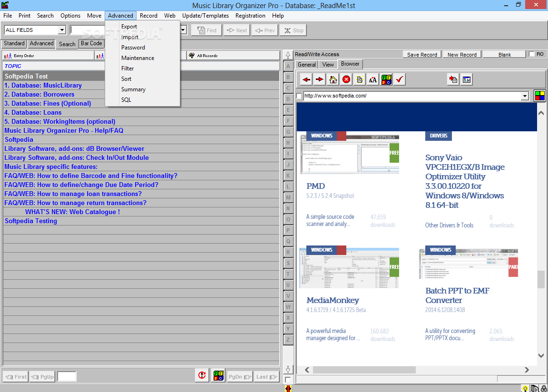Click the PMD screenshot thumbnail
548x392 pixels.
pos(350,153)
